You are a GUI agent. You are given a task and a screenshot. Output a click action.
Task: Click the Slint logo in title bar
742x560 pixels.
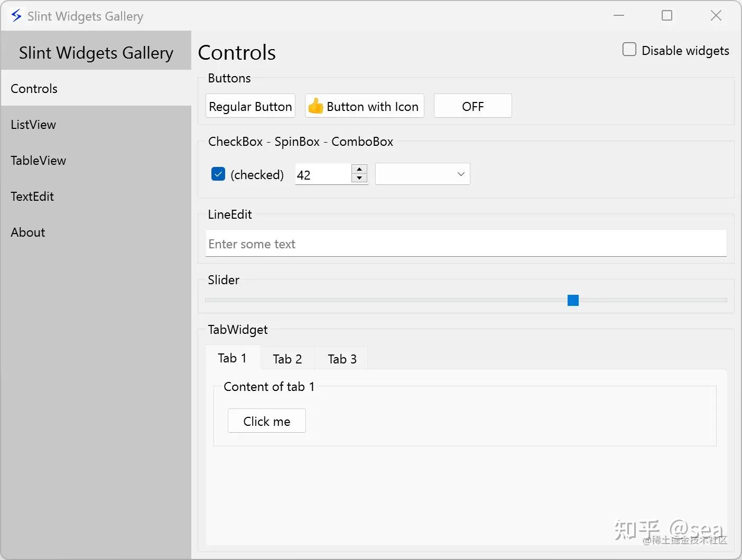(x=16, y=16)
